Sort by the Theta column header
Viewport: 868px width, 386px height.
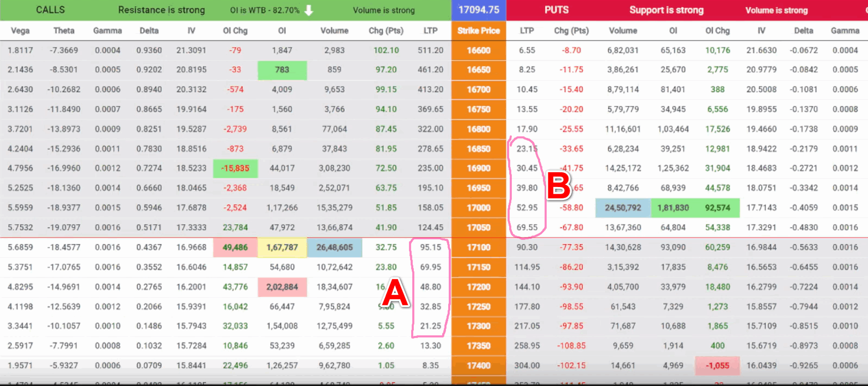click(x=64, y=31)
